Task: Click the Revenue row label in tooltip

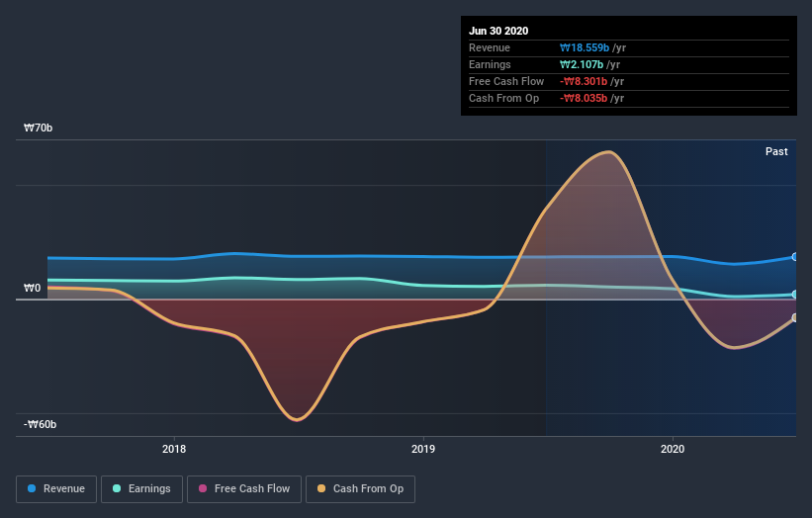Action: pos(490,47)
